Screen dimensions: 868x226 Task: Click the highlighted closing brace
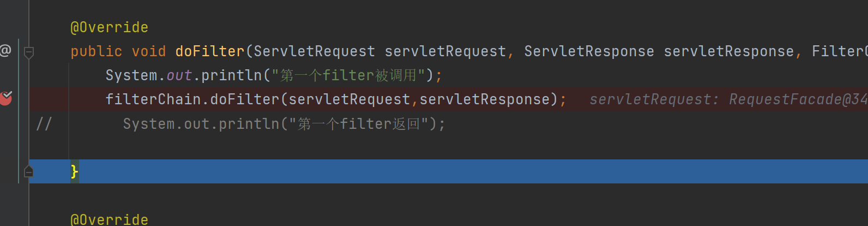click(74, 171)
